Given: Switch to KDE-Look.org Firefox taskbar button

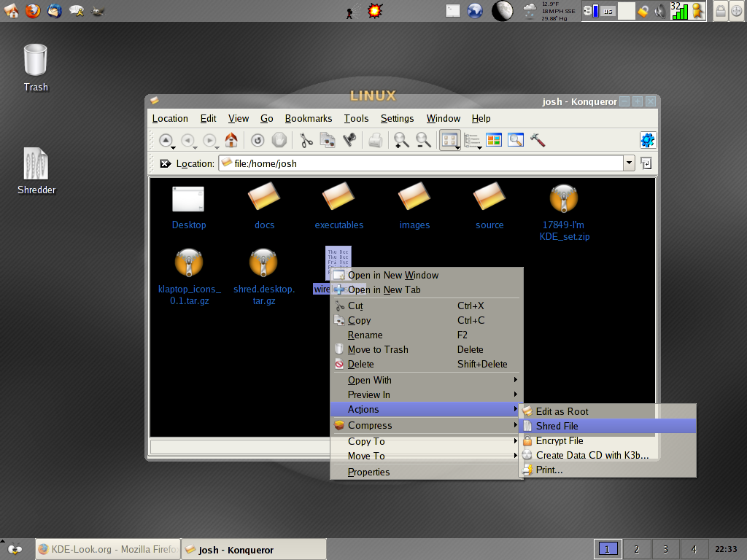Looking at the screenshot, I should tap(108, 549).
